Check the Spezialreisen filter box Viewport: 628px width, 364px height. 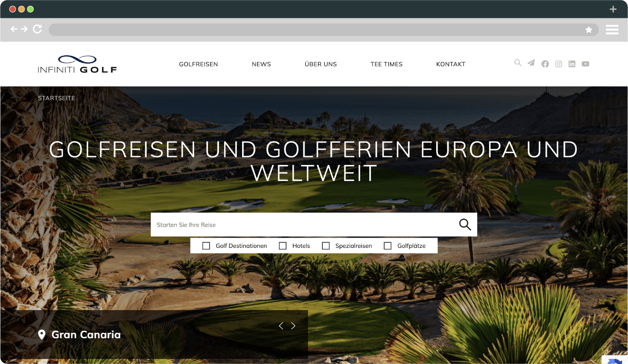(x=326, y=246)
